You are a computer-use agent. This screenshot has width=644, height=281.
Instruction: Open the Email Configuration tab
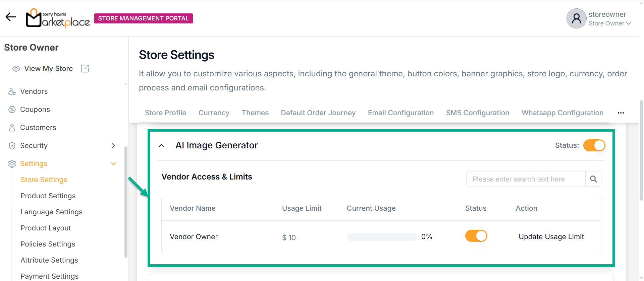point(400,113)
